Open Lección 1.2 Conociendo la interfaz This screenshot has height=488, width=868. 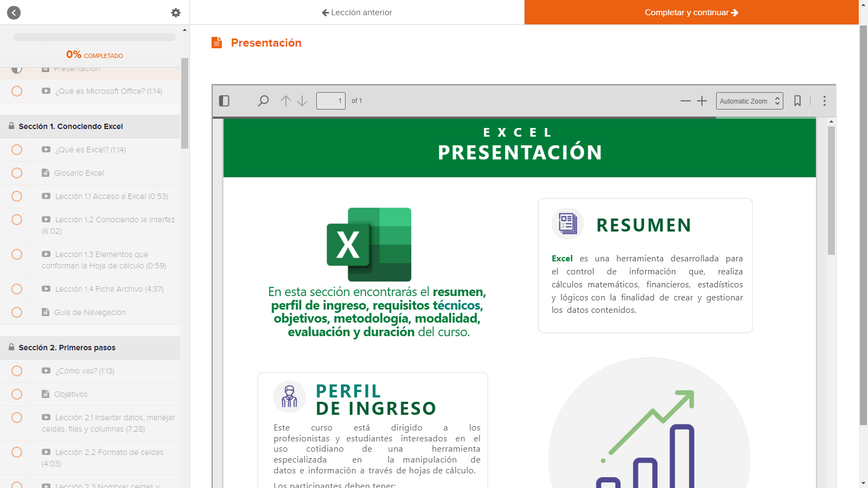click(x=90, y=225)
